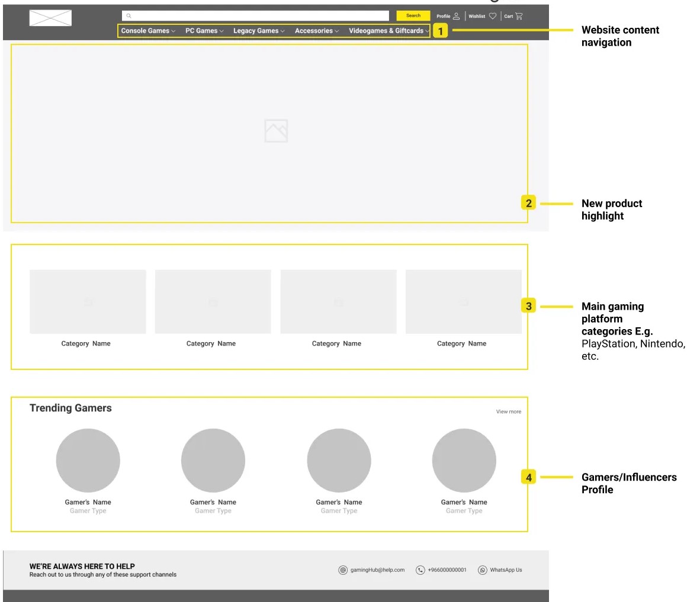
Task: Click the +966000000001 phone number
Action: pyautogui.click(x=447, y=570)
